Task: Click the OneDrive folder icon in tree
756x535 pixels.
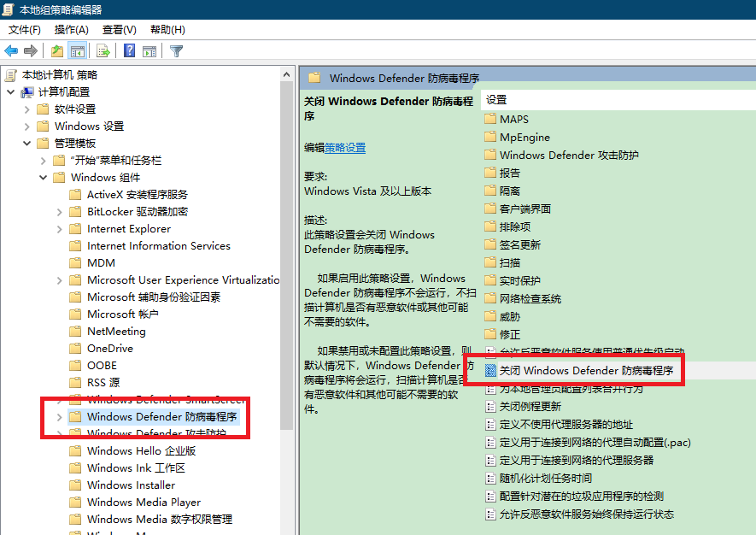Action: pyautogui.click(x=75, y=349)
